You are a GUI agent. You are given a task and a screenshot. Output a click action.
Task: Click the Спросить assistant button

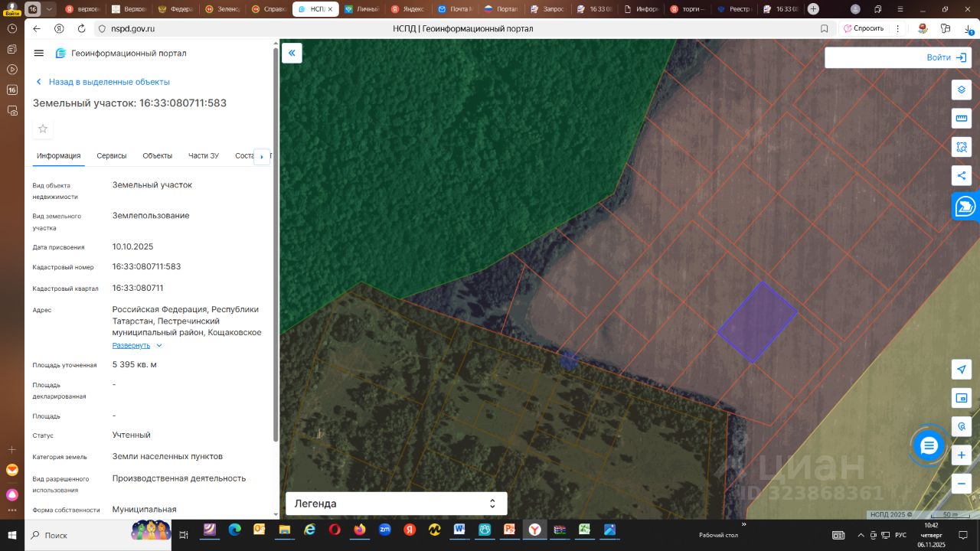[x=863, y=28]
